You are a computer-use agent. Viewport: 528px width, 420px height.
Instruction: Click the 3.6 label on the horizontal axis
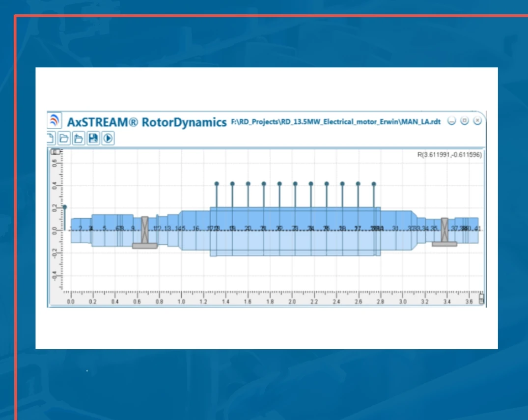point(469,302)
